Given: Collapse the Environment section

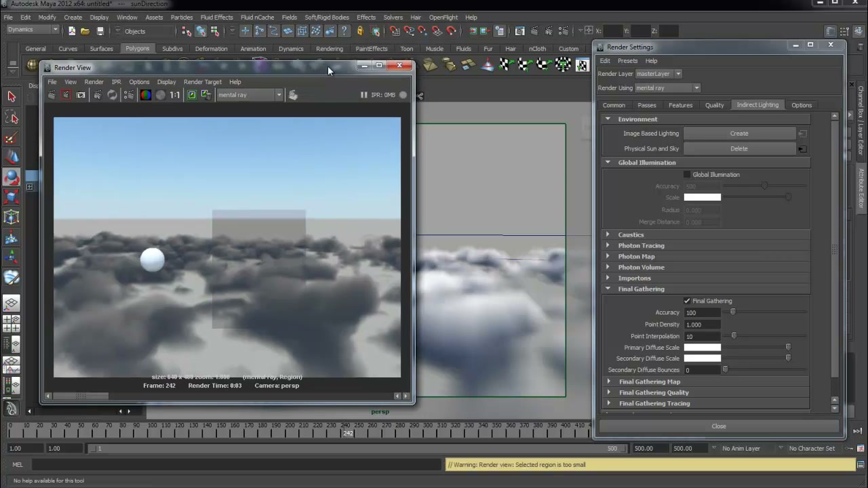Looking at the screenshot, I should pyautogui.click(x=608, y=119).
